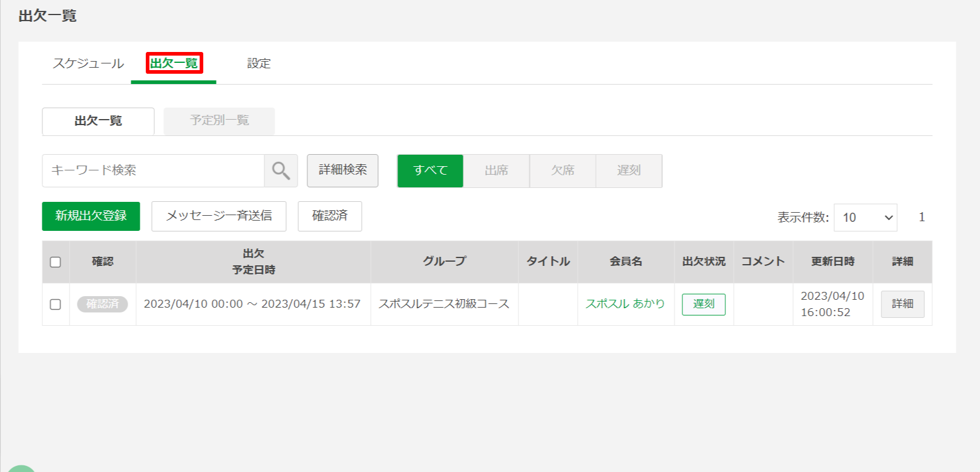
Task: Click the 遅刻 status badge in the row
Action: (704, 304)
